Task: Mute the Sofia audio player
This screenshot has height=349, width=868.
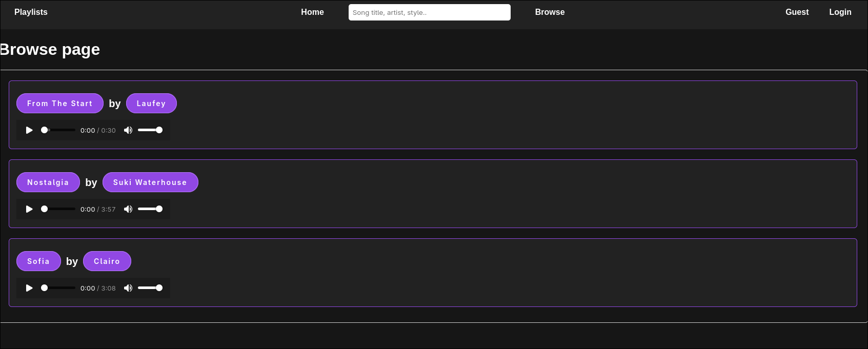Action: tap(128, 288)
